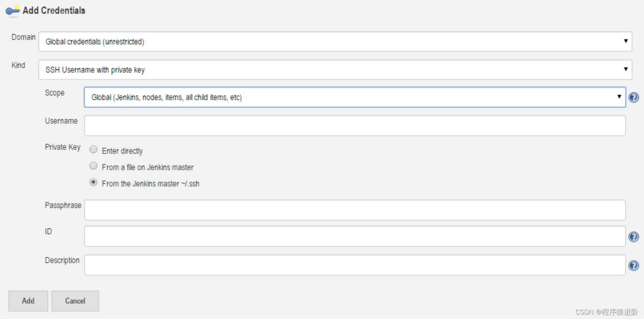The width and height of the screenshot is (644, 319).
Task: Click the Cancel button
Action: pyautogui.click(x=75, y=301)
